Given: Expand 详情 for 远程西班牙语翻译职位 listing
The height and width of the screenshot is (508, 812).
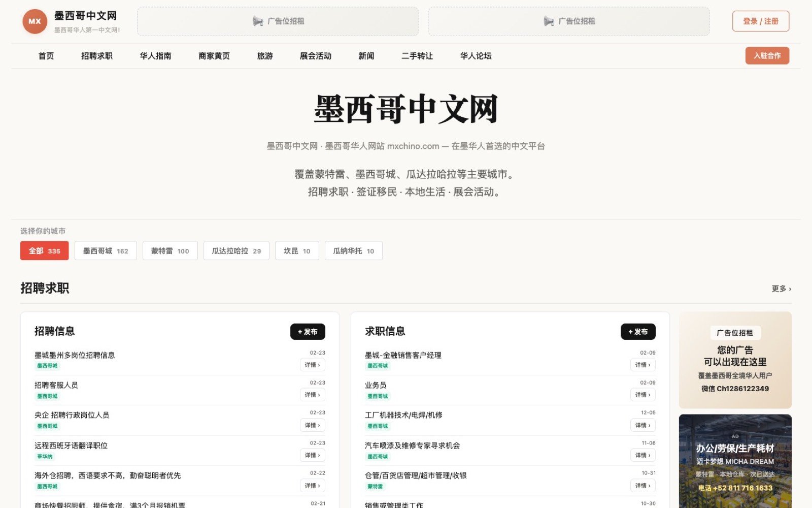Looking at the screenshot, I should pyautogui.click(x=312, y=455).
